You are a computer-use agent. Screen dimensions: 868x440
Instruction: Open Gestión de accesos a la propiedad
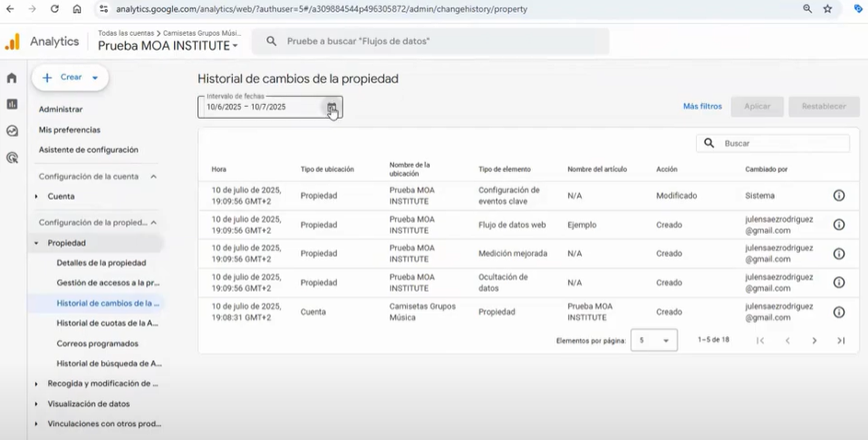(108, 283)
